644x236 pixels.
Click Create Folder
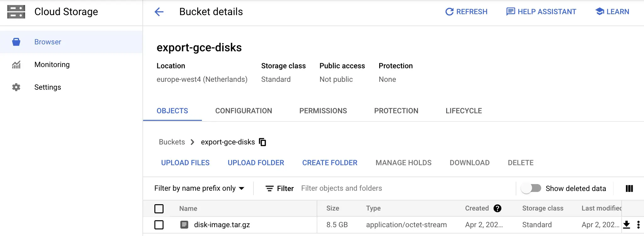(330, 163)
